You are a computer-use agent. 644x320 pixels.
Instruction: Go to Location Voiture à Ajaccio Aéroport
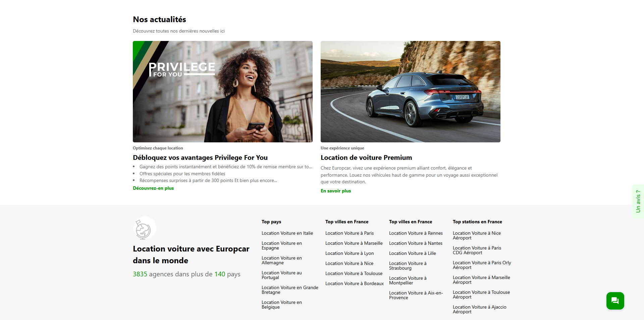tap(480, 309)
